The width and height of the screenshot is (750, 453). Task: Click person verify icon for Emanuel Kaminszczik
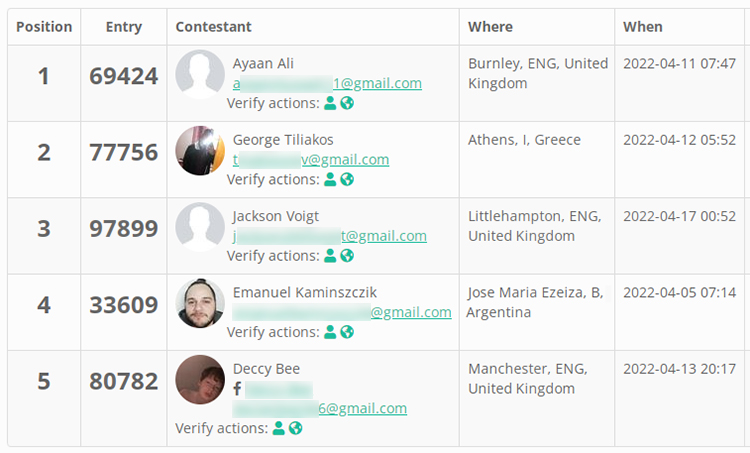pyautogui.click(x=330, y=332)
